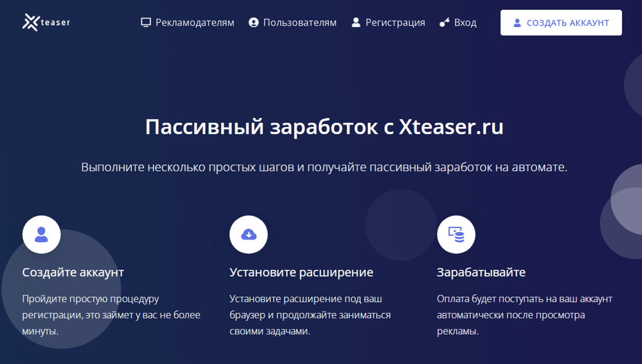Click the subtitle starting with Выполните несколько
The image size is (642, 364).
(x=324, y=167)
